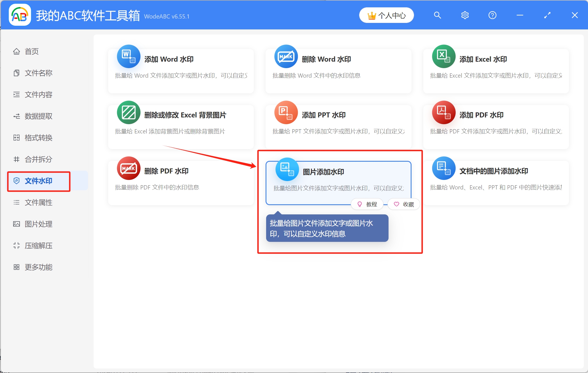
Task: Go to 首页 in the sidebar
Action: point(31,52)
